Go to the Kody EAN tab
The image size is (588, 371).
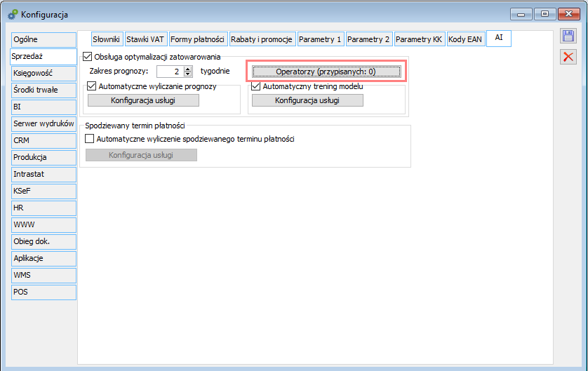pos(465,39)
